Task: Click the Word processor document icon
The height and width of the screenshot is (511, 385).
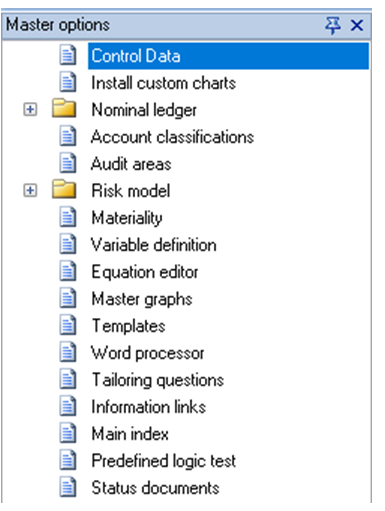Action: tap(68, 352)
